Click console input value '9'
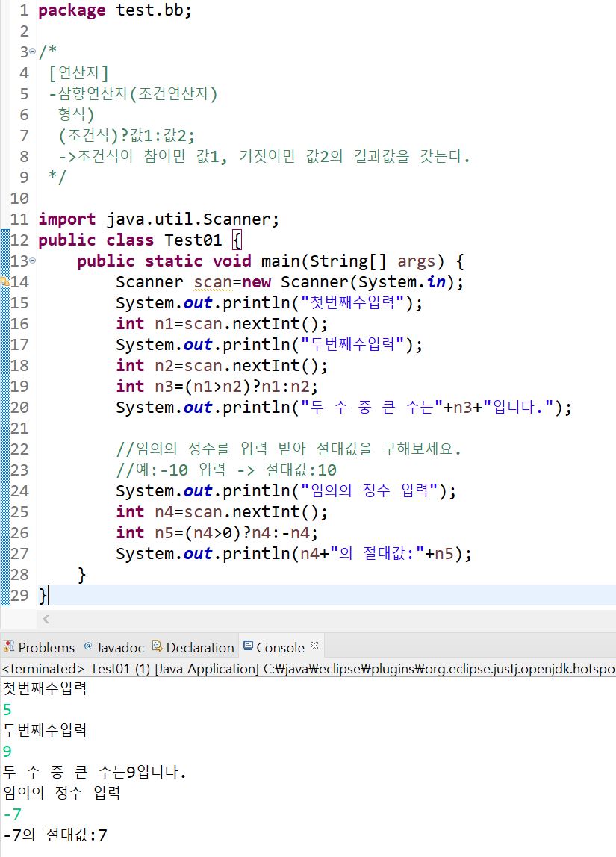Screen dimensions: 616x857 pyautogui.click(x=7, y=752)
